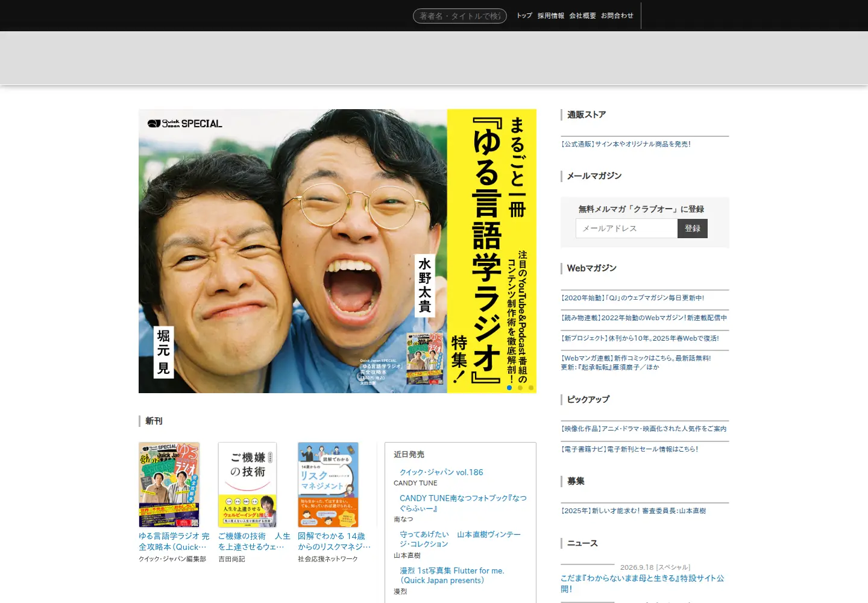This screenshot has width=868, height=603.
Task: Click the ピックアップ section heading
Action: (x=588, y=399)
